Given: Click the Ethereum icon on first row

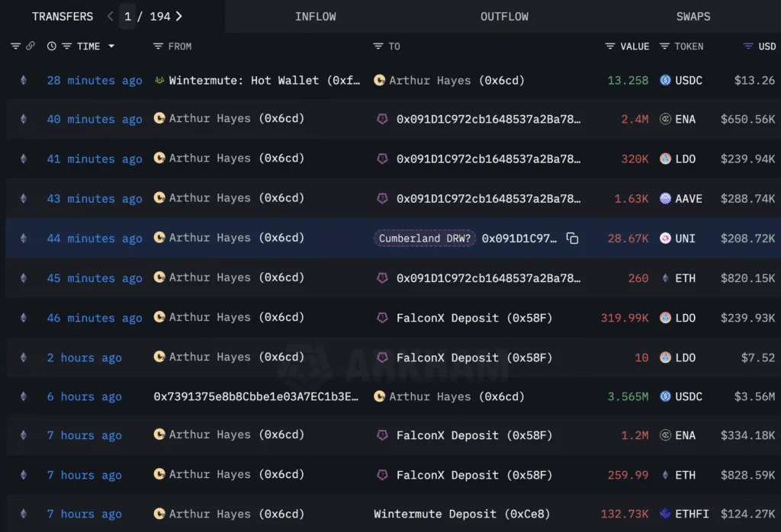Looking at the screenshot, I should pos(23,80).
